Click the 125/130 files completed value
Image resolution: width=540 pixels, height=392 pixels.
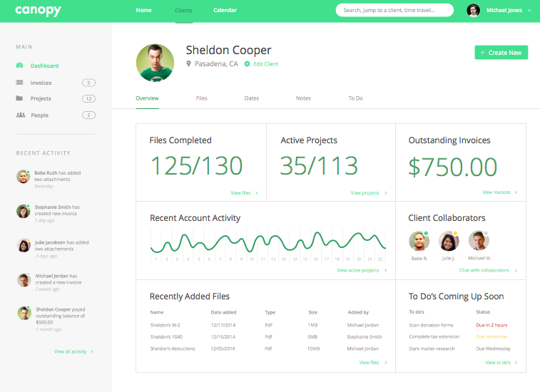(197, 165)
